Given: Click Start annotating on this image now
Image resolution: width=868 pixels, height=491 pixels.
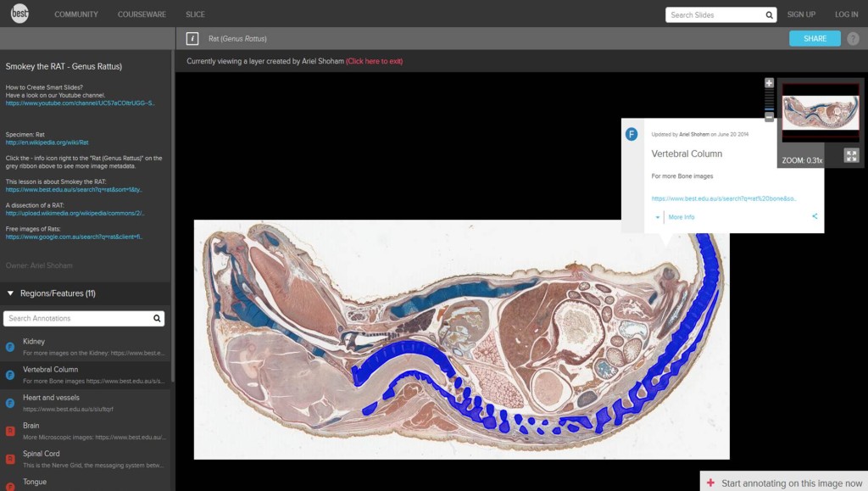Looking at the screenshot, I should click(792, 483).
